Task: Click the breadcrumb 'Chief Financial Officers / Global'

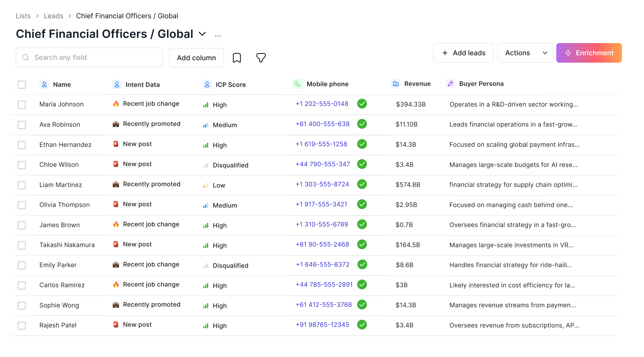Action: (x=127, y=16)
